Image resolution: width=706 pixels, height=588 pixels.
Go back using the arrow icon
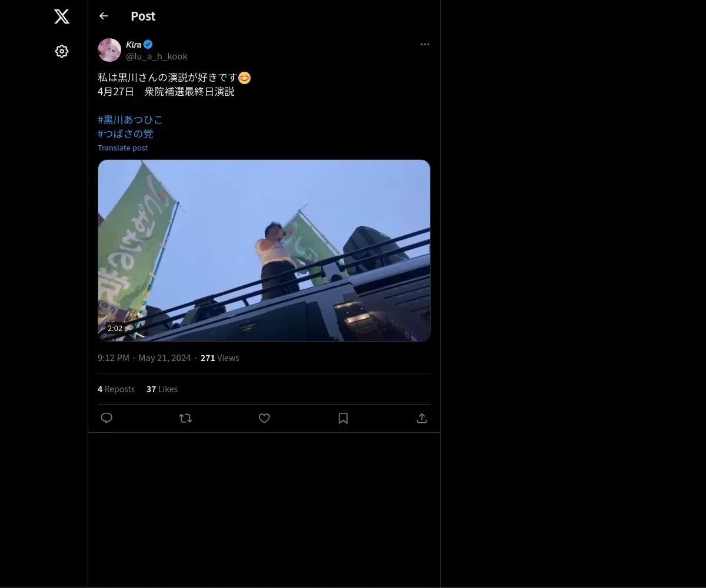[x=104, y=16]
